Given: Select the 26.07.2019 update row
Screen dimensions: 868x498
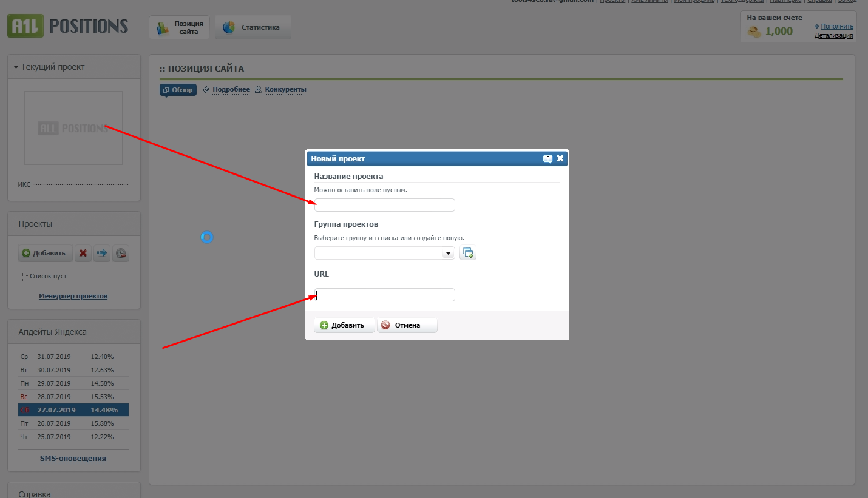Looking at the screenshot, I should tap(73, 423).
